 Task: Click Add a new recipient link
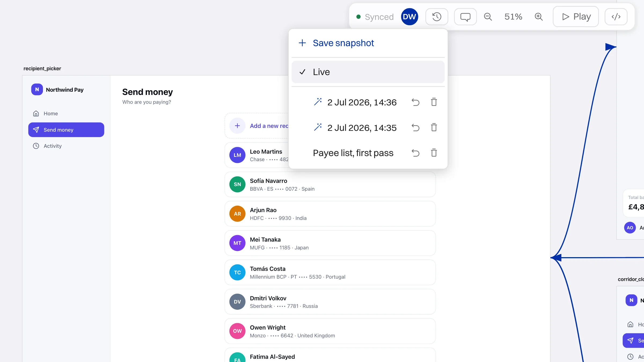pyautogui.click(x=269, y=126)
